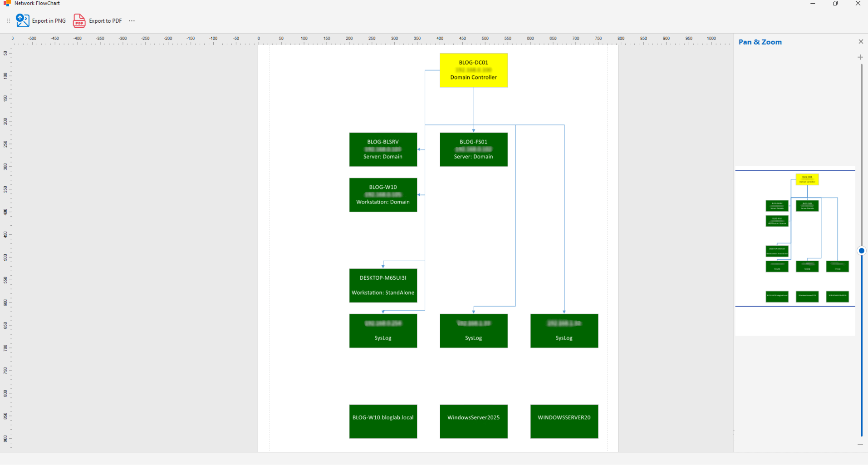Screen dimensions: 868x466
Task: Select the WindowsServer2025 node
Action: click(473, 421)
